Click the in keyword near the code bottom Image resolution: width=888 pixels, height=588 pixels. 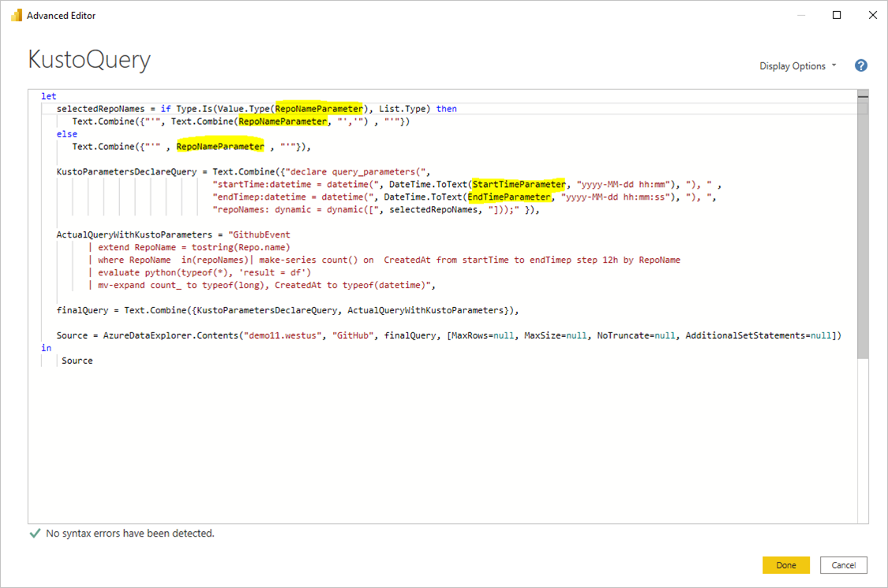click(46, 347)
